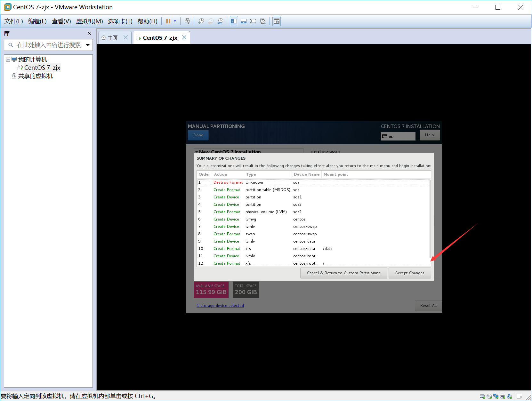The image size is (532, 401).
Task: Sort by the Type column header
Action: click(x=268, y=174)
